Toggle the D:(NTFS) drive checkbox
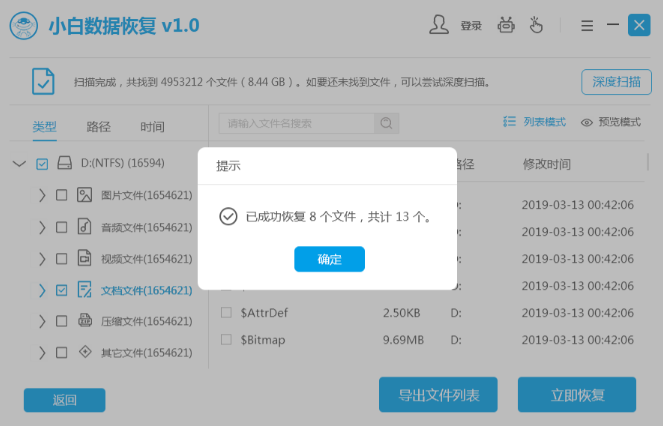663x426 pixels. 42,163
